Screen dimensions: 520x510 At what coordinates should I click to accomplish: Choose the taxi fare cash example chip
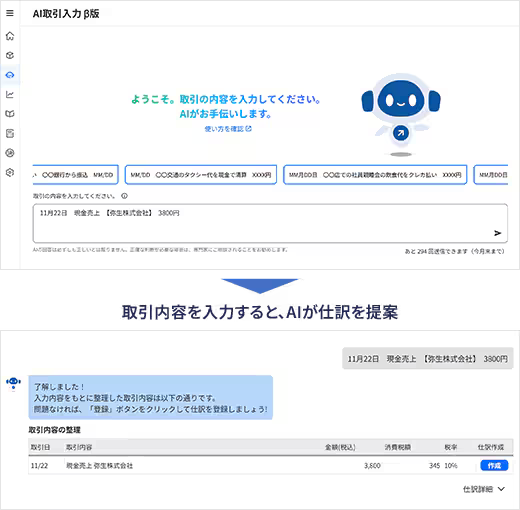tap(201, 175)
